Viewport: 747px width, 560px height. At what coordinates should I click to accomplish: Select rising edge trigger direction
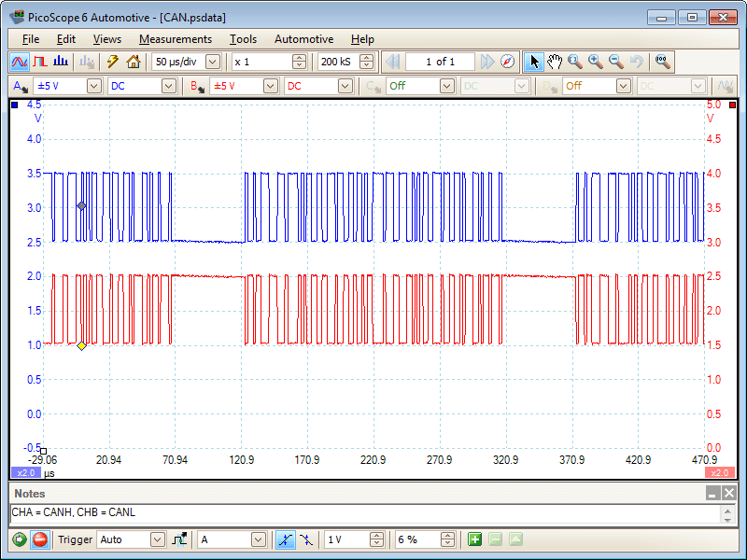[286, 539]
